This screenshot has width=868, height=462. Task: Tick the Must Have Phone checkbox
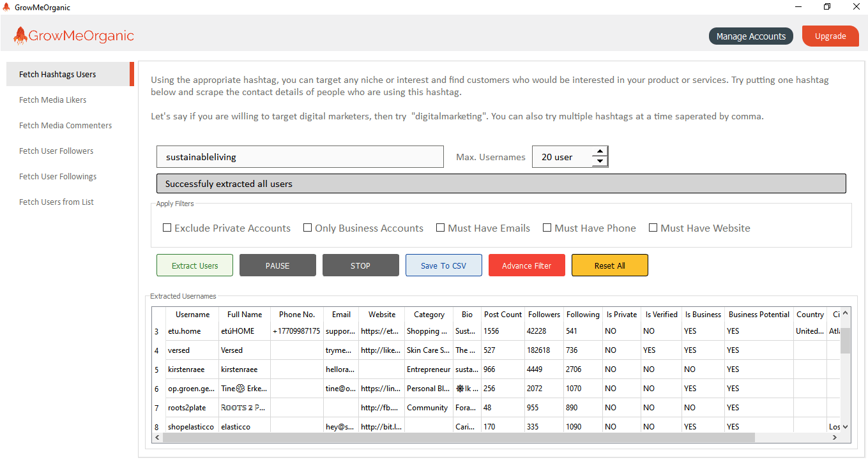tap(547, 228)
